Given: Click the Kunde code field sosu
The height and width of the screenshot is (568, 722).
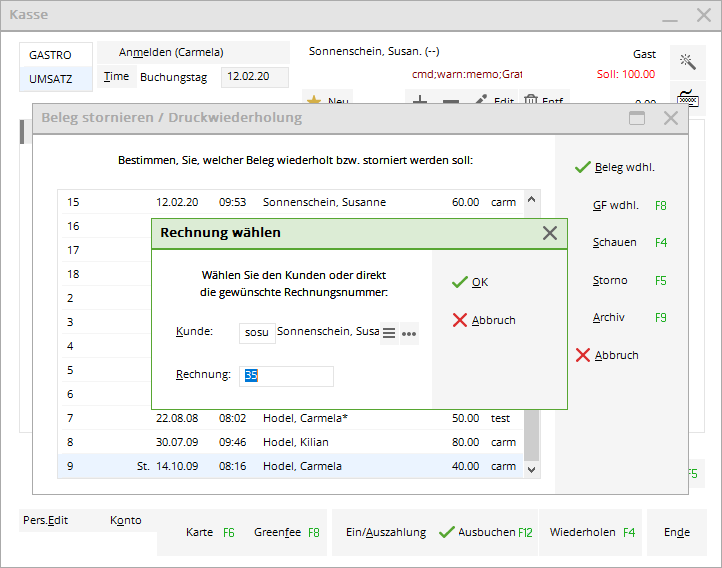Looking at the screenshot, I should pyautogui.click(x=257, y=333).
